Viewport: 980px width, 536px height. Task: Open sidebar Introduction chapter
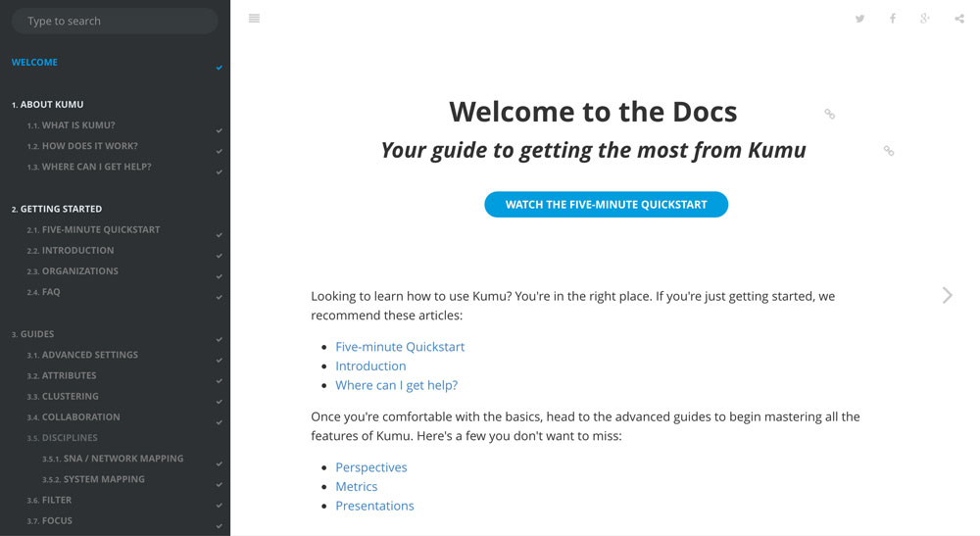[x=70, y=250]
